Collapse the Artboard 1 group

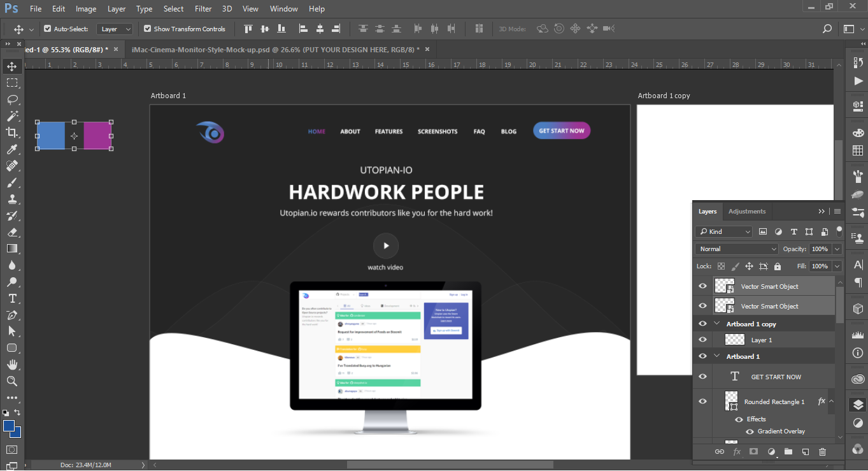click(718, 356)
